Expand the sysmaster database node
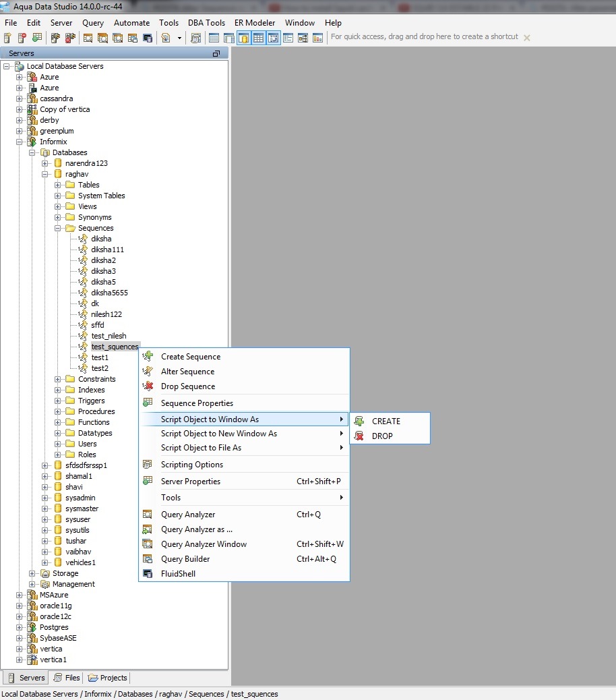616x700 pixels. click(44, 509)
